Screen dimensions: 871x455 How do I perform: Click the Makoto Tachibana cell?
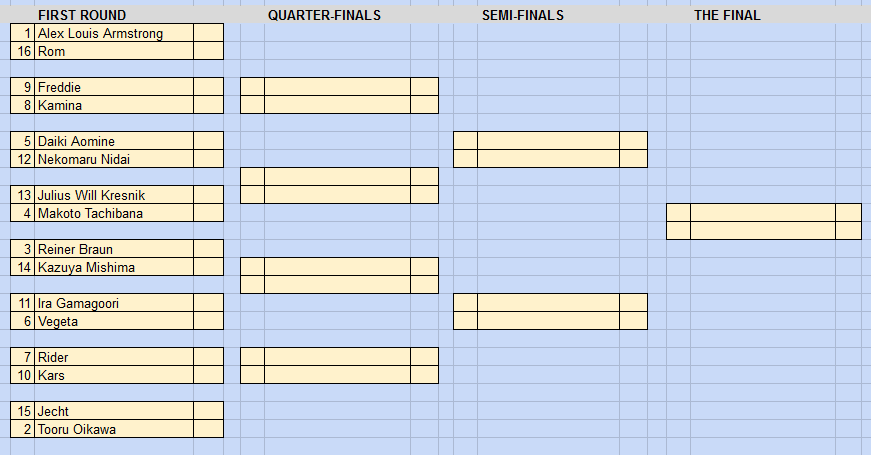[114, 213]
